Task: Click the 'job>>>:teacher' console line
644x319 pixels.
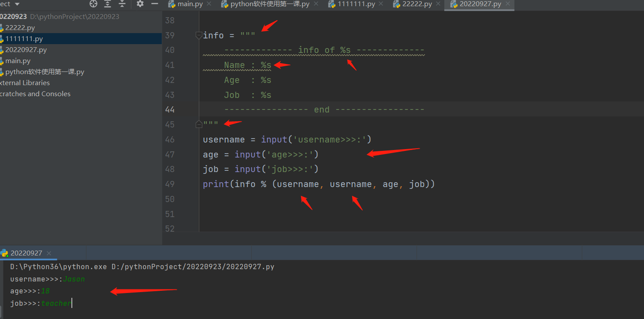Action: pyautogui.click(x=41, y=303)
